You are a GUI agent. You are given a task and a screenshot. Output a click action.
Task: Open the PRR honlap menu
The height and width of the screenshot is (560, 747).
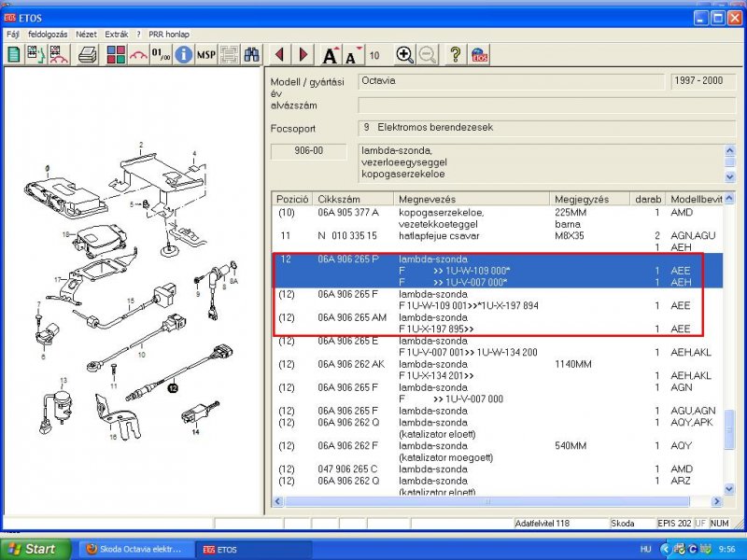coord(169,35)
